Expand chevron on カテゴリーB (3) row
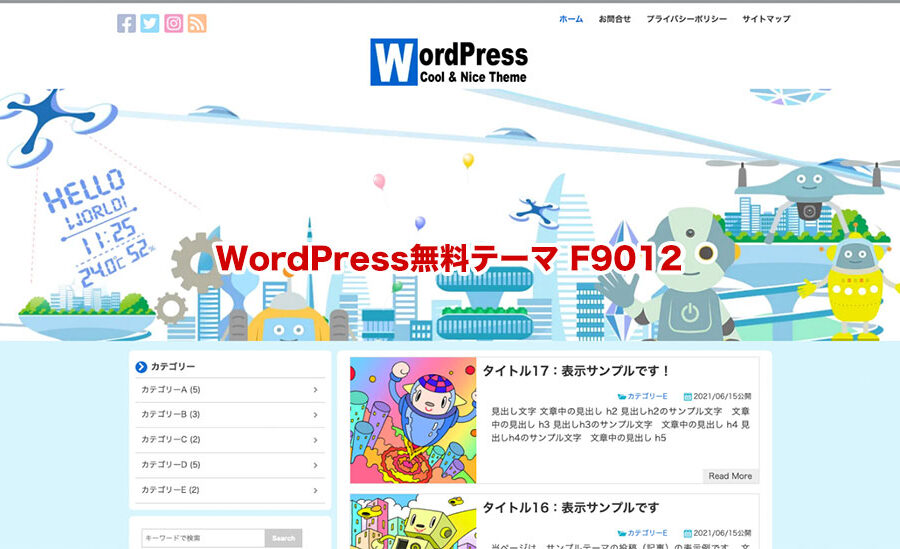This screenshot has height=549, width=900. [315, 415]
